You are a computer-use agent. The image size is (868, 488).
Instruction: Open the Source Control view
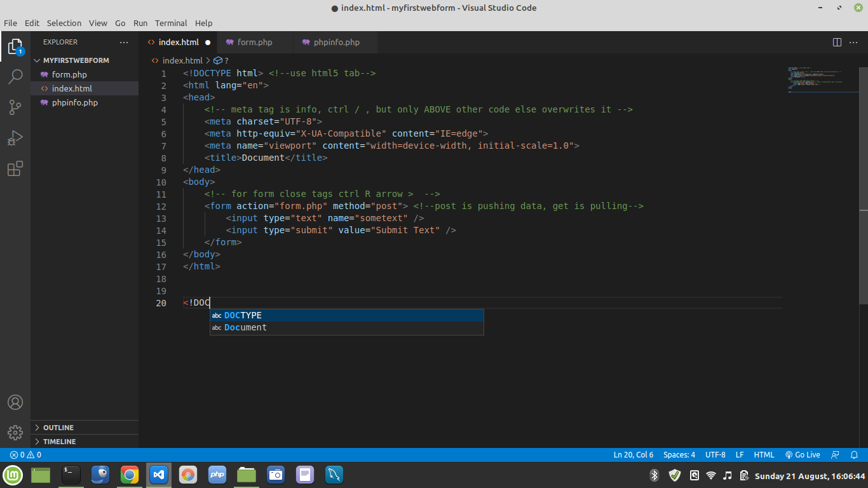[15, 107]
